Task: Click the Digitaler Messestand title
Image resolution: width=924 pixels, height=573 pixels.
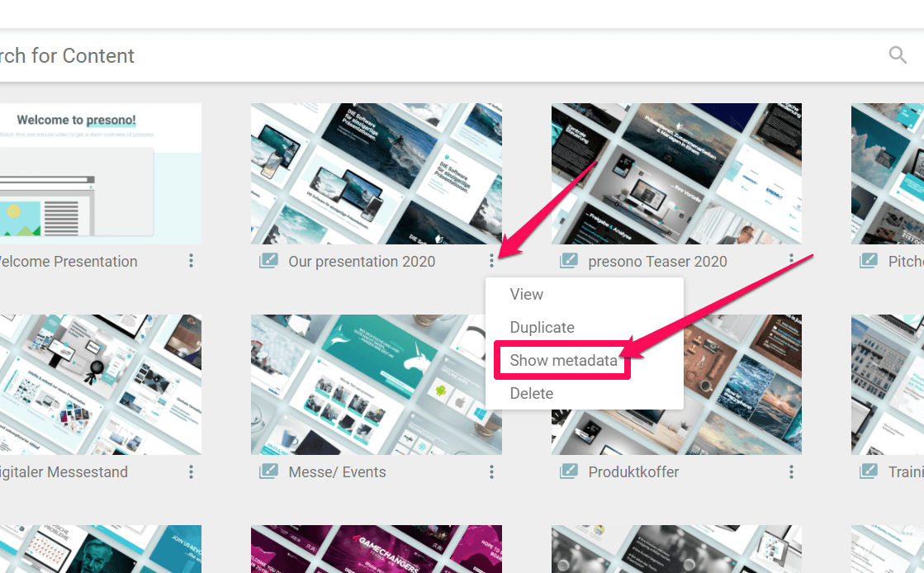Action: 63,472
